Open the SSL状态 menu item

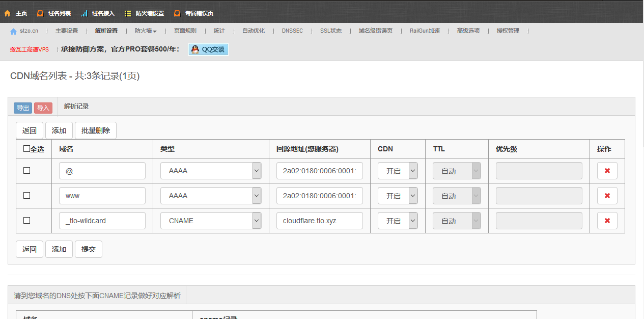point(331,31)
